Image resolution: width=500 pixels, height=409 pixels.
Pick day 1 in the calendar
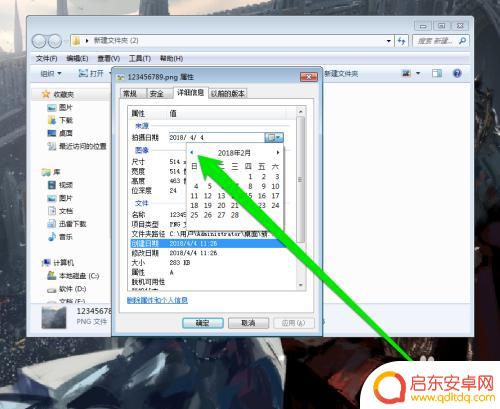[250, 177]
